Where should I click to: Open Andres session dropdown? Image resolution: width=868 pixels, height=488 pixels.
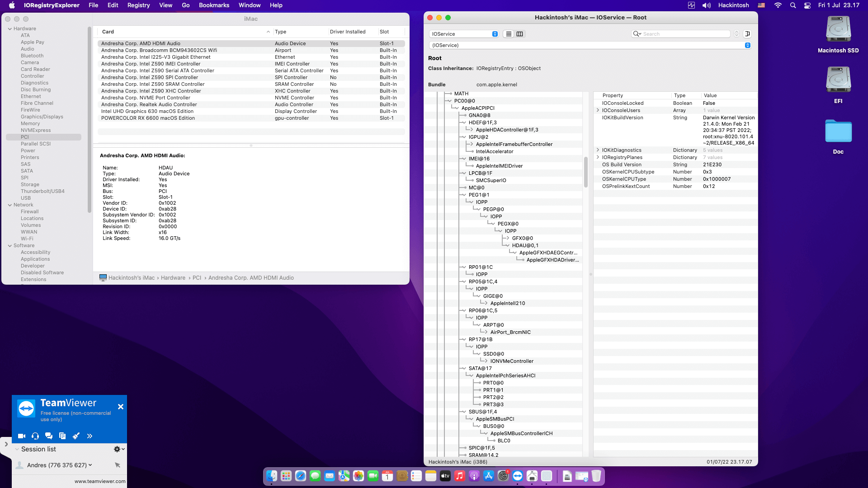pyautogui.click(x=90, y=465)
